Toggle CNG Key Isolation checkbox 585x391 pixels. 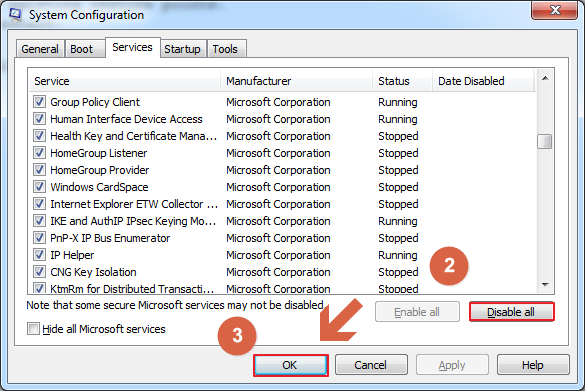pos(39,272)
